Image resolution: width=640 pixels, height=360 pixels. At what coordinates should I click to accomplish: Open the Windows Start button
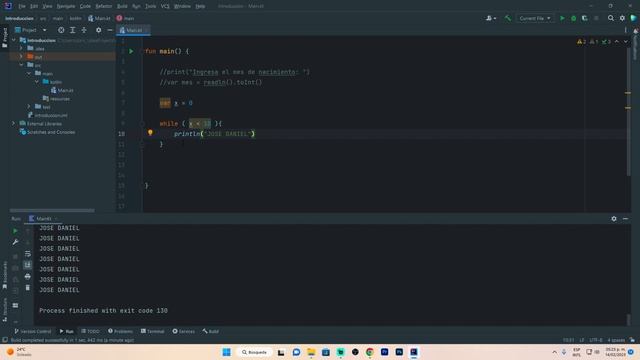[227, 352]
